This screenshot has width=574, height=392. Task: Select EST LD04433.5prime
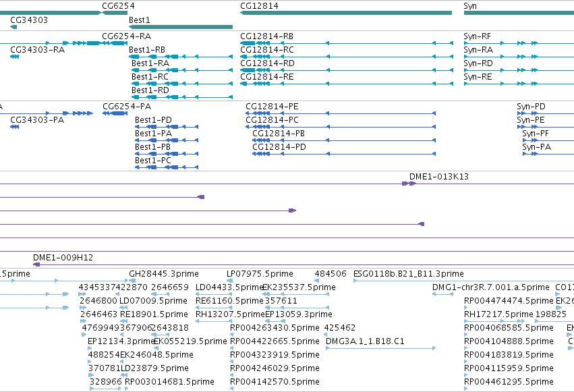pos(229,287)
